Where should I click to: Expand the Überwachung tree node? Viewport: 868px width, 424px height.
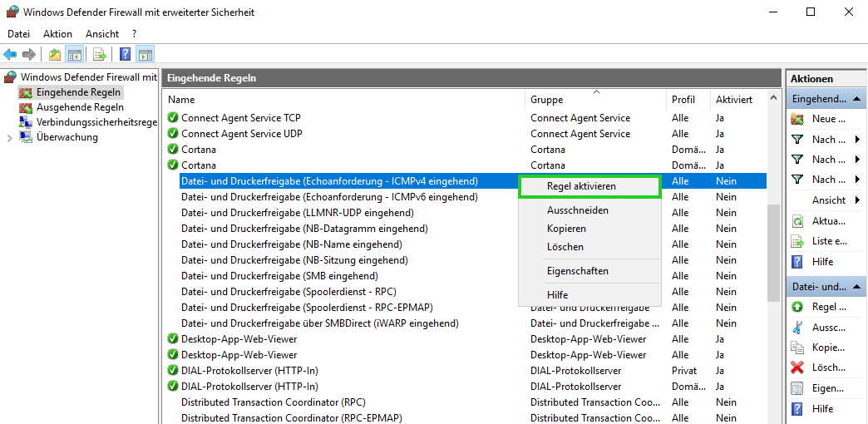[x=9, y=138]
